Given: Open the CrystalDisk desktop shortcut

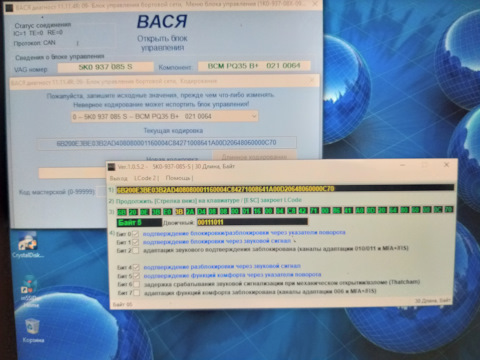Looking at the screenshot, I should click(28, 245).
